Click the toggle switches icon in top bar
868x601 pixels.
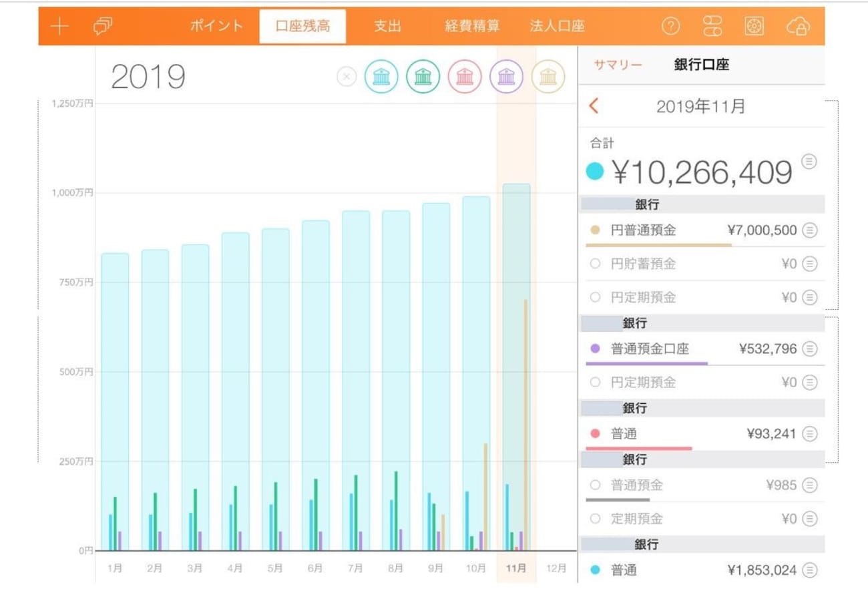[x=712, y=27]
